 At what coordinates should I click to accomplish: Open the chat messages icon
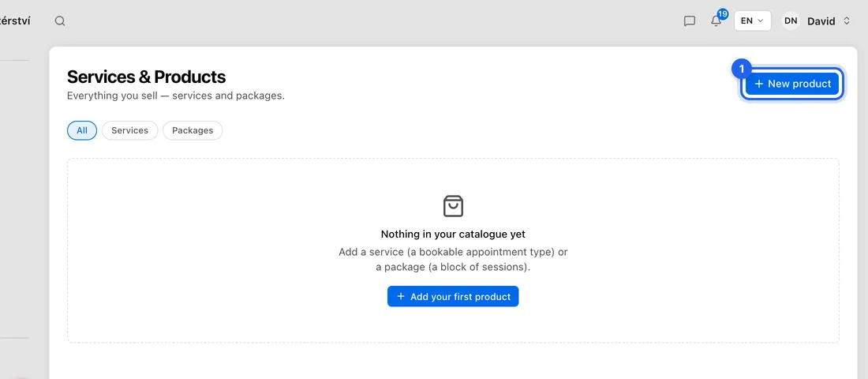pyautogui.click(x=689, y=21)
